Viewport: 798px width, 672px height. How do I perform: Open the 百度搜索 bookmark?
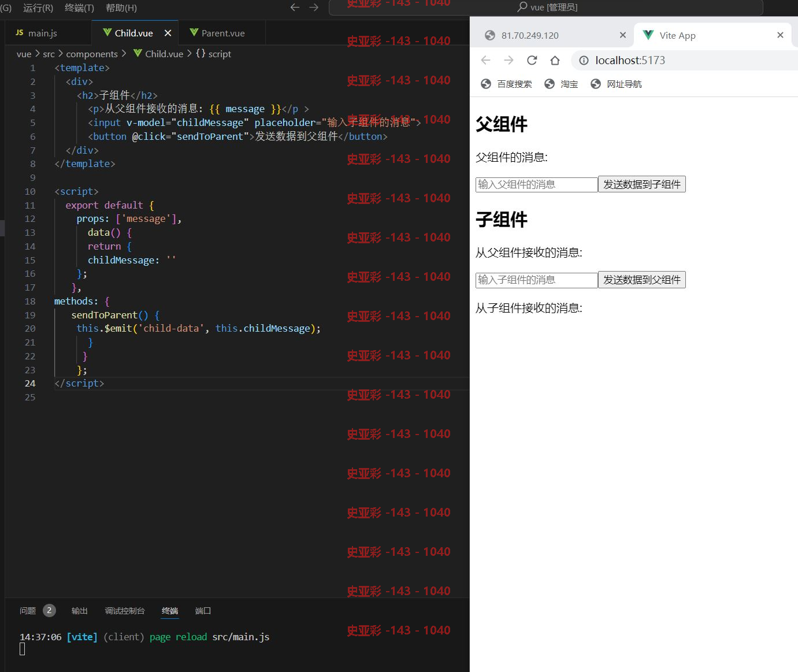[x=507, y=84]
